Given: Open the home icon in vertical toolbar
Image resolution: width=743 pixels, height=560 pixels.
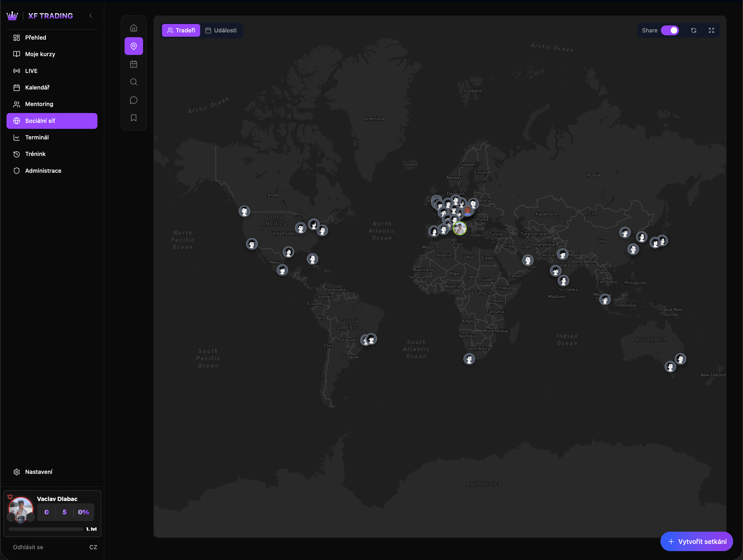Looking at the screenshot, I should pyautogui.click(x=134, y=28).
